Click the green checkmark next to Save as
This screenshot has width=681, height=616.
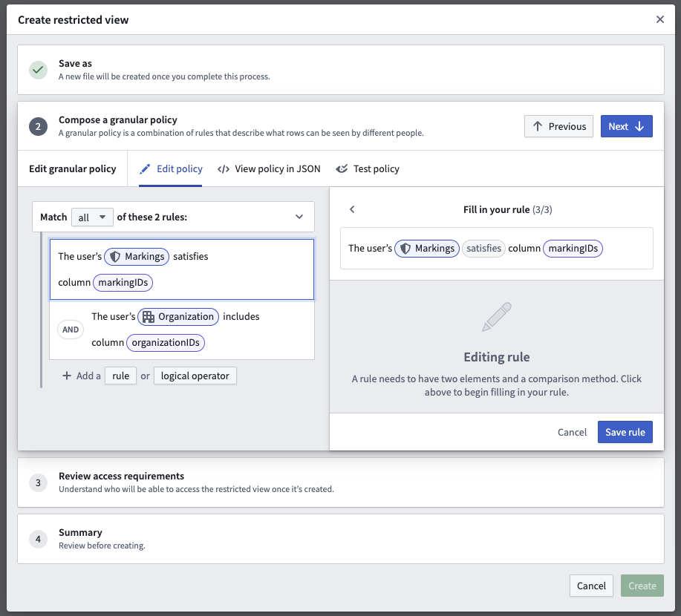pyautogui.click(x=38, y=70)
